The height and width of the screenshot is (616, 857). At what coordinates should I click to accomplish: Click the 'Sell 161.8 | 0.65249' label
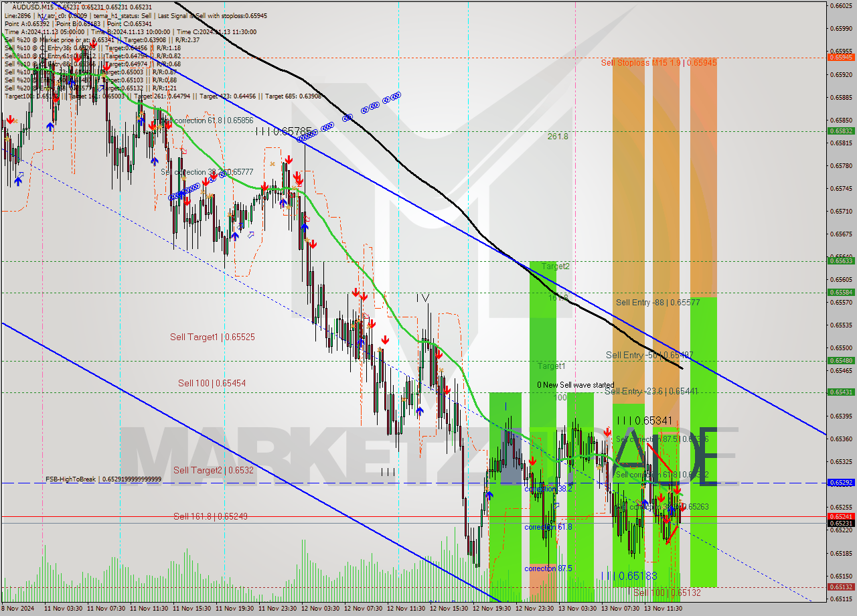pos(210,516)
